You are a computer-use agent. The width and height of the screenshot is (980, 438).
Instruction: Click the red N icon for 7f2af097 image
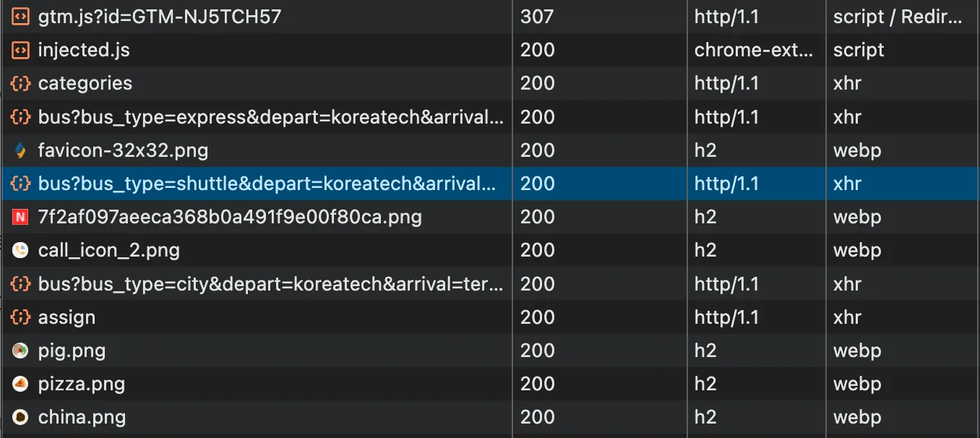point(20,217)
